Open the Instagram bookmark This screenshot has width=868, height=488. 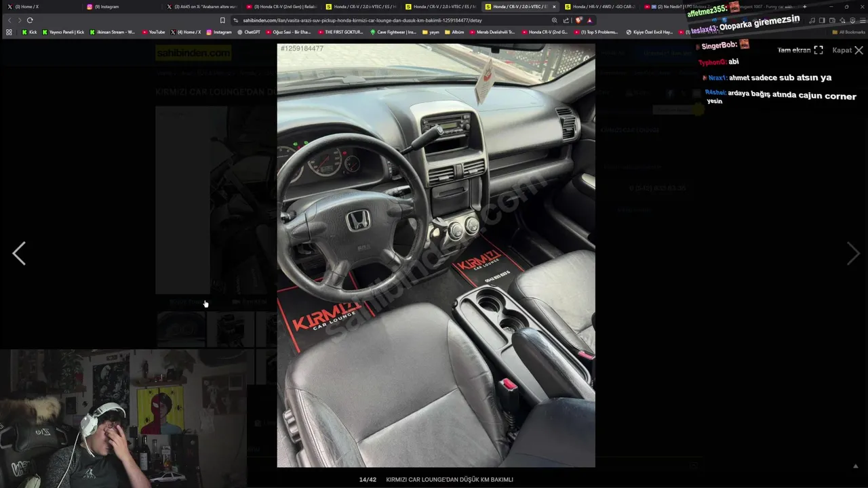tap(218, 32)
